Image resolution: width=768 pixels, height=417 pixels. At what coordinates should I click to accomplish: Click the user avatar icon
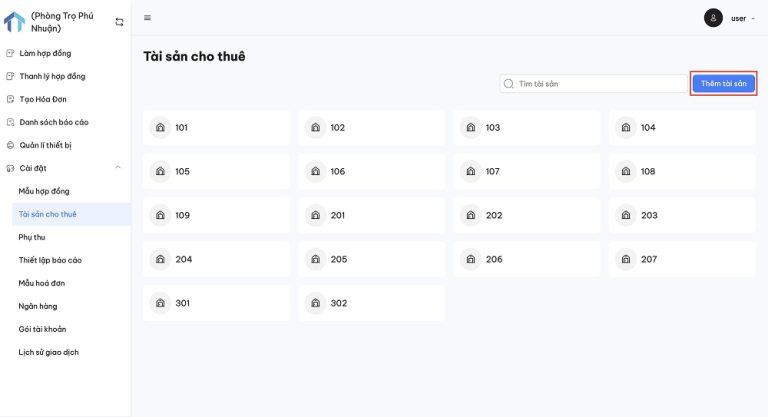[713, 18]
